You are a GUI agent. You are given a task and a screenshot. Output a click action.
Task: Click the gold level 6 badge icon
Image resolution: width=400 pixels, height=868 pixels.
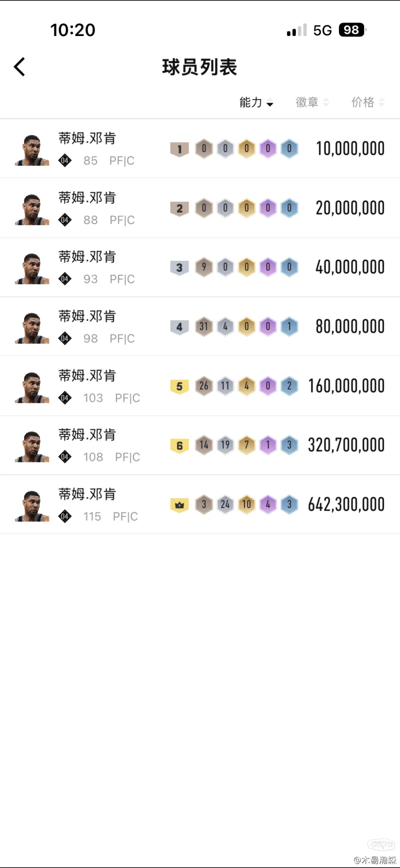(x=179, y=446)
